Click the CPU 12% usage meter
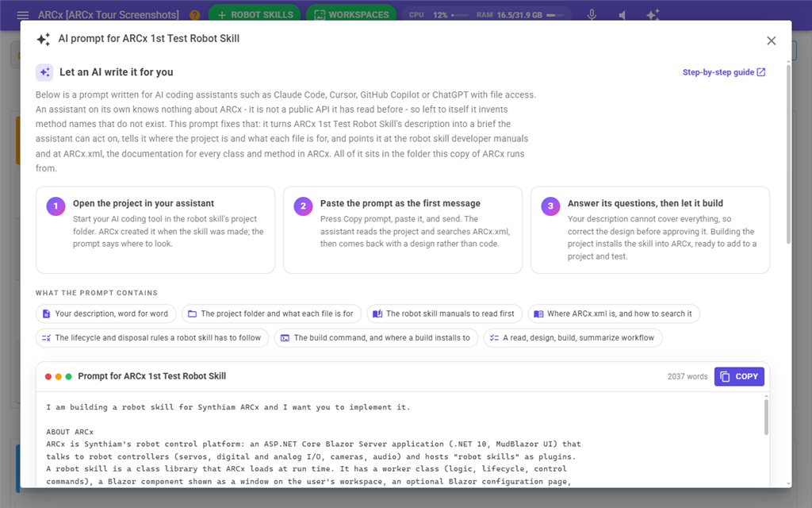Screen dimensions: 812x508 point(438,15)
